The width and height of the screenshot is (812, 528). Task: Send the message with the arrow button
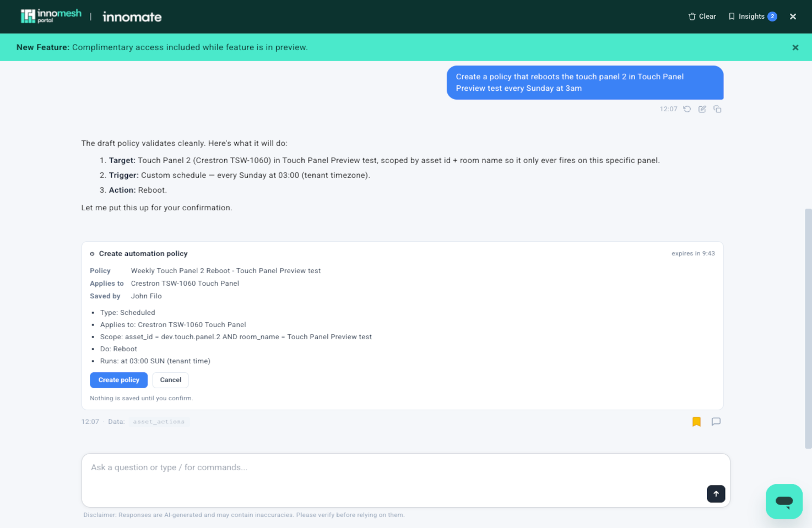(x=716, y=494)
